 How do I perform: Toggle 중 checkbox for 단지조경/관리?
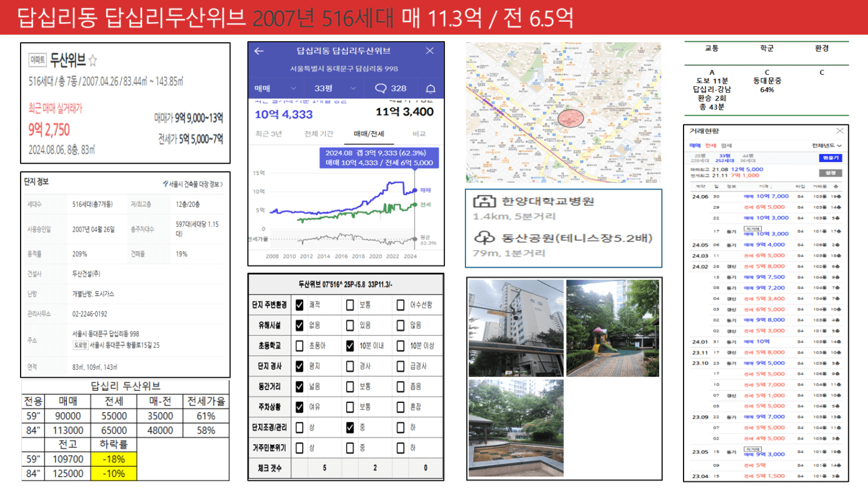[350, 427]
